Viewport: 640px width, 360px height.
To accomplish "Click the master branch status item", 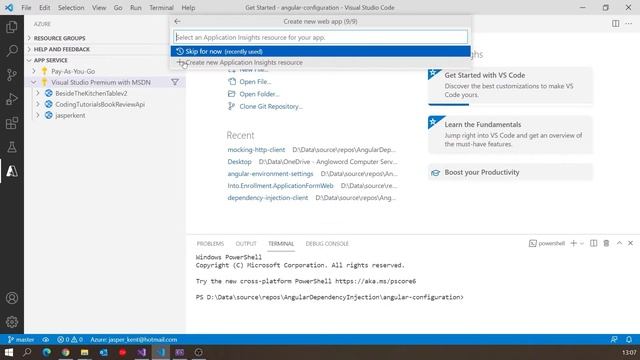I will point(21,340).
